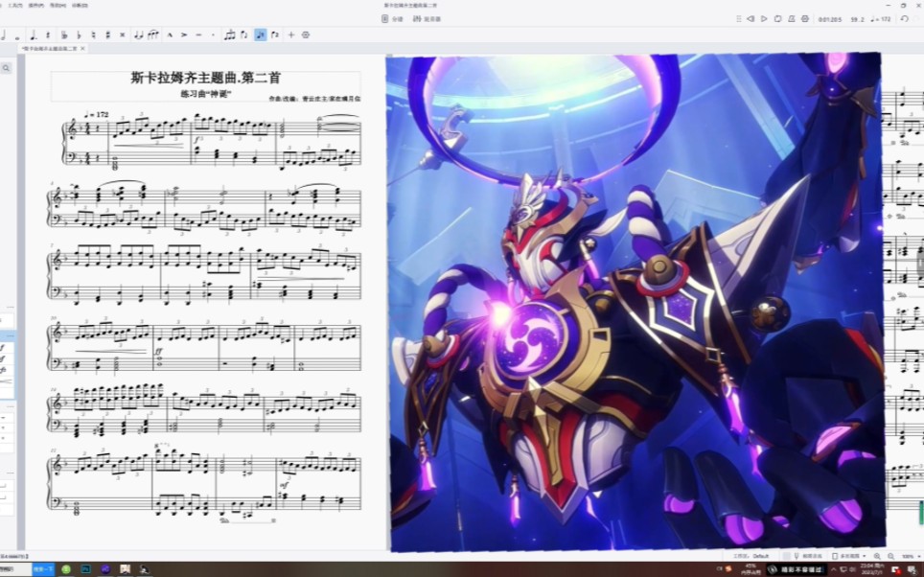Open the page view mode dropdown
Screen dimensions: 924x577
tap(848, 556)
